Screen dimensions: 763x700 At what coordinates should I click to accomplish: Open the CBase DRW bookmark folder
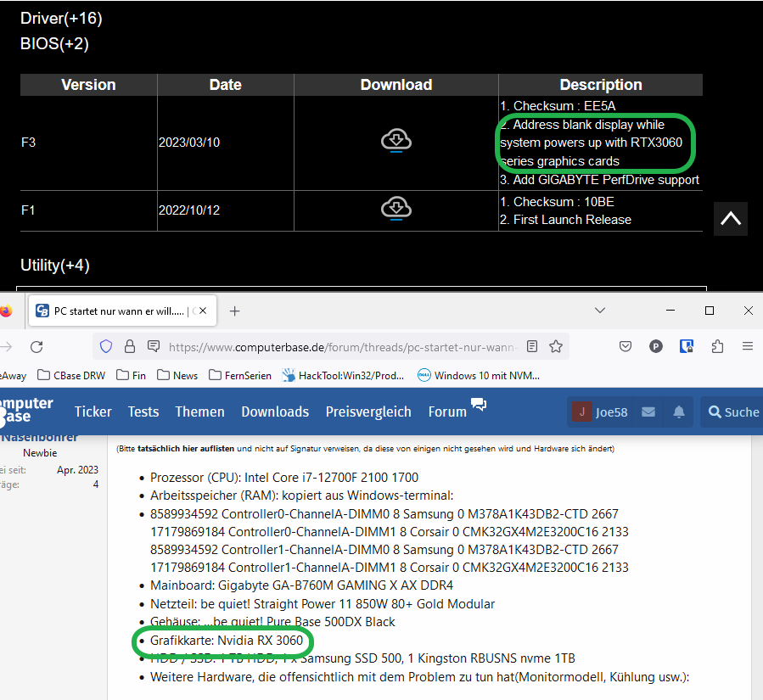(71, 376)
